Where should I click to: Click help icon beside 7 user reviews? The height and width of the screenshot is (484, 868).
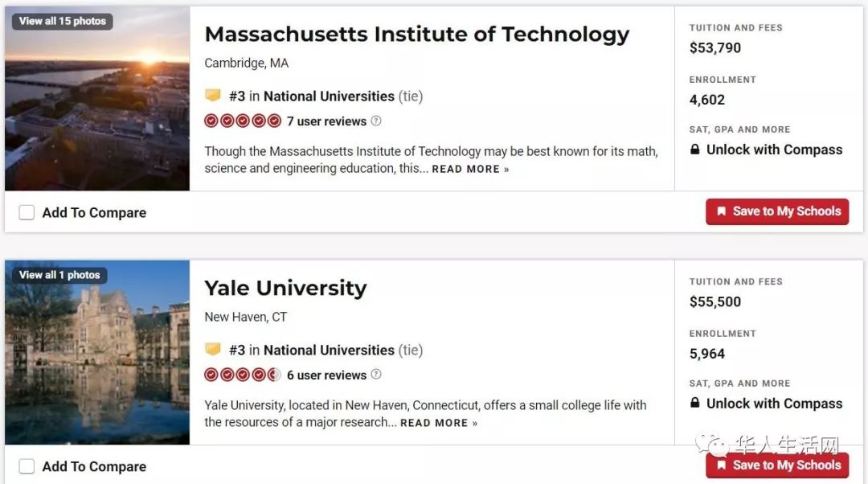(376, 121)
